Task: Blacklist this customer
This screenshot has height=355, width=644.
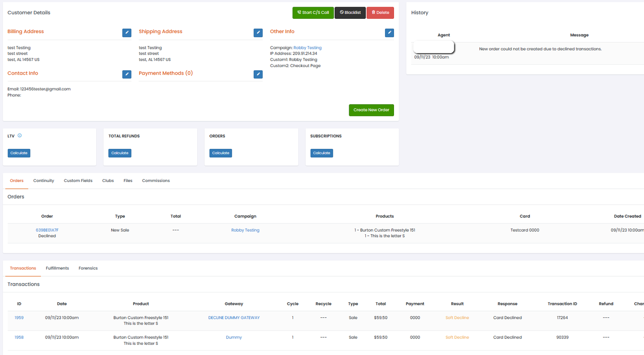Action: point(350,13)
